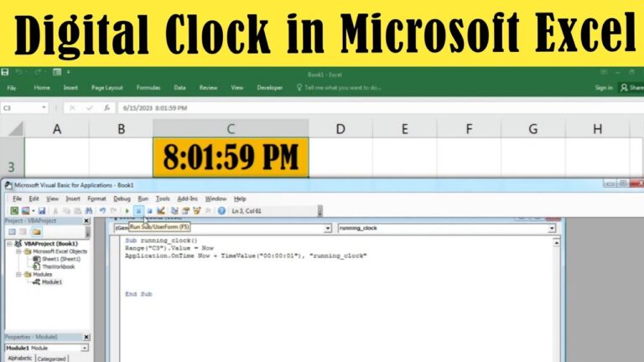Select column D header
The width and height of the screenshot is (644, 362).
(340, 129)
